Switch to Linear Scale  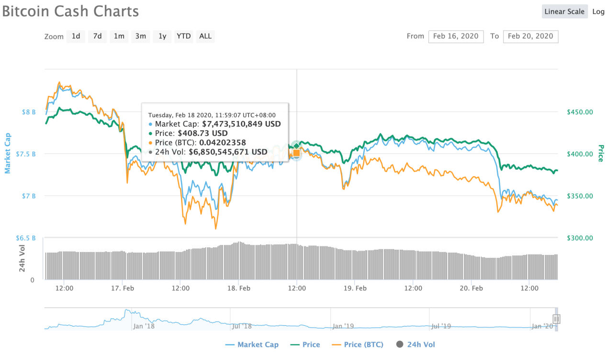pos(565,11)
